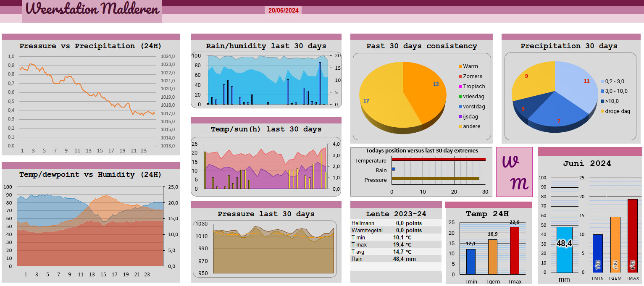Select the Warmtegetal row in Lente table
The image size is (644, 286).
[395, 230]
